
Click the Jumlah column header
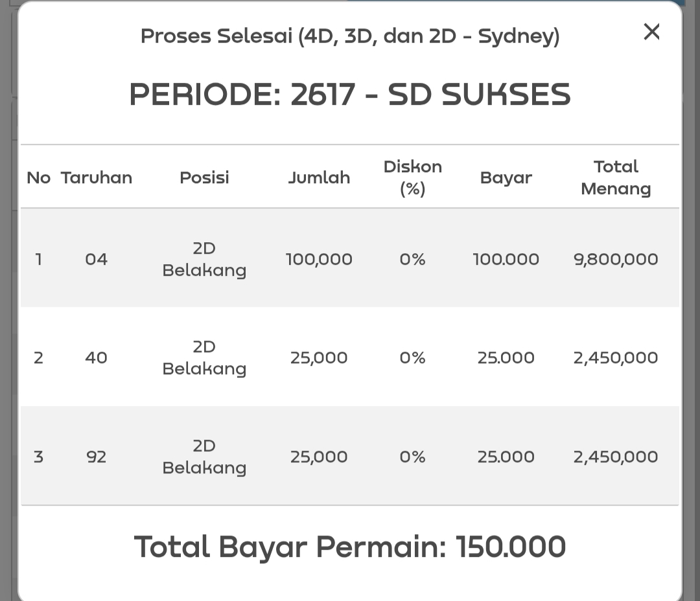(319, 177)
